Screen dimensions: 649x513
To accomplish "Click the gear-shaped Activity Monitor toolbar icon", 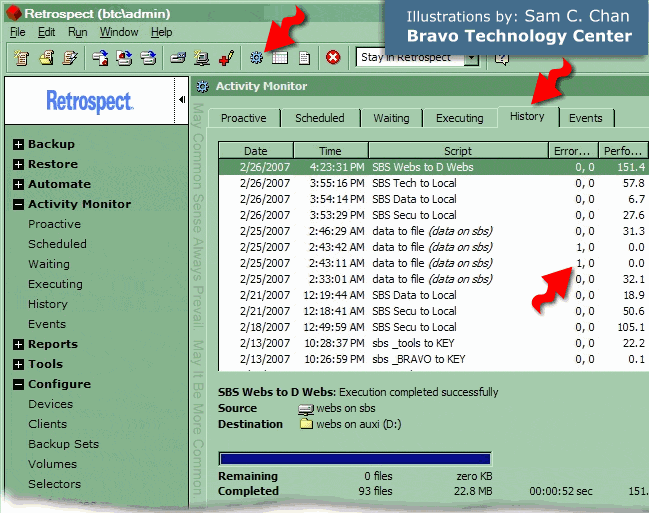I will [257, 58].
